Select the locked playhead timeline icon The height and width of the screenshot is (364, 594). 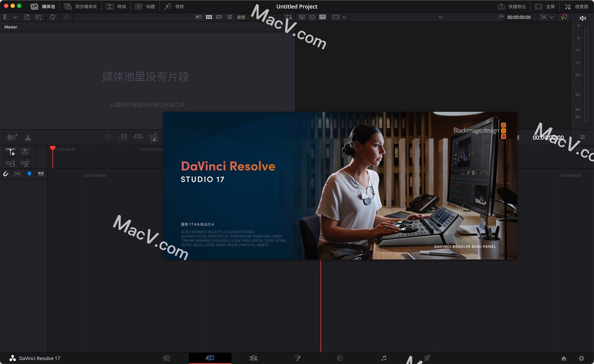click(10, 152)
